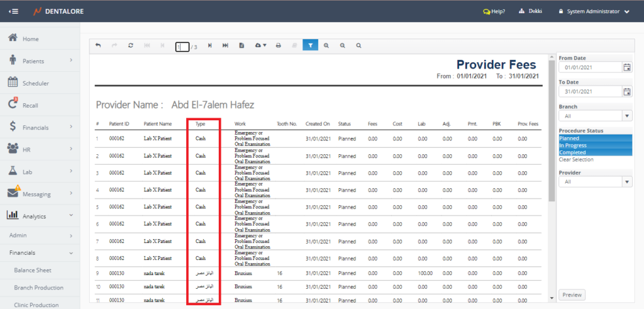The height and width of the screenshot is (309, 644).
Task: Deselect Completed procedure status
Action: (594, 152)
